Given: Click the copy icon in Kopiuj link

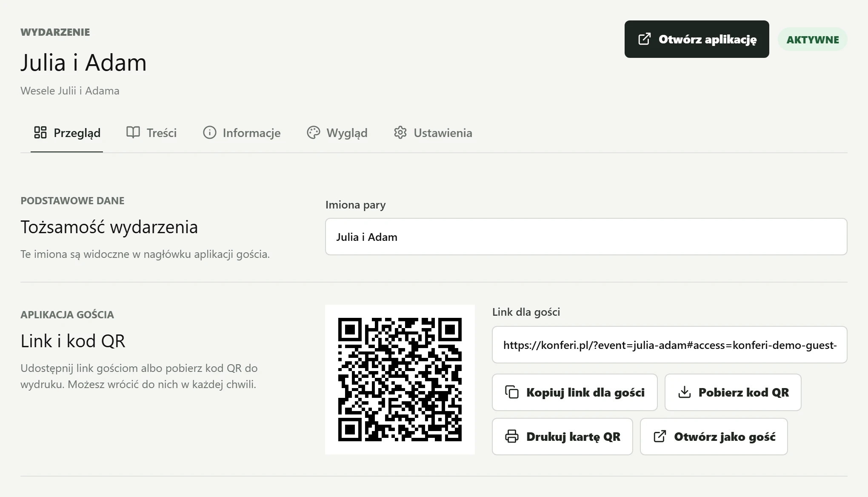Looking at the screenshot, I should pos(512,392).
